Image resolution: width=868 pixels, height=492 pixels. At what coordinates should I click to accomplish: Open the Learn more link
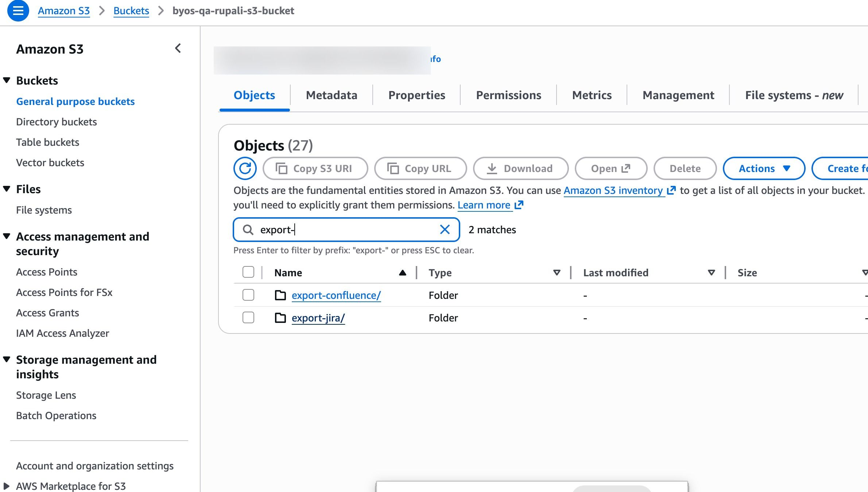[x=491, y=205]
